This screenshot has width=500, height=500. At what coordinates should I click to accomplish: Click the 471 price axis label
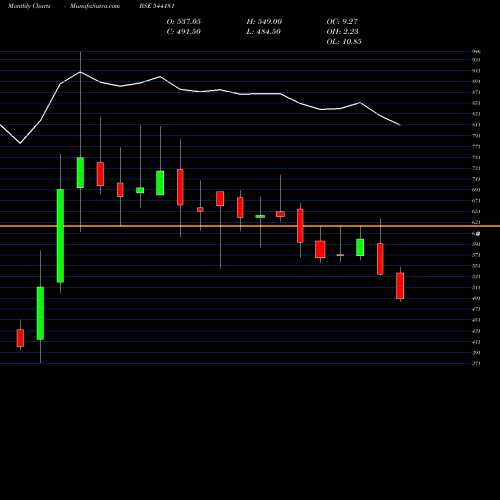click(476, 309)
